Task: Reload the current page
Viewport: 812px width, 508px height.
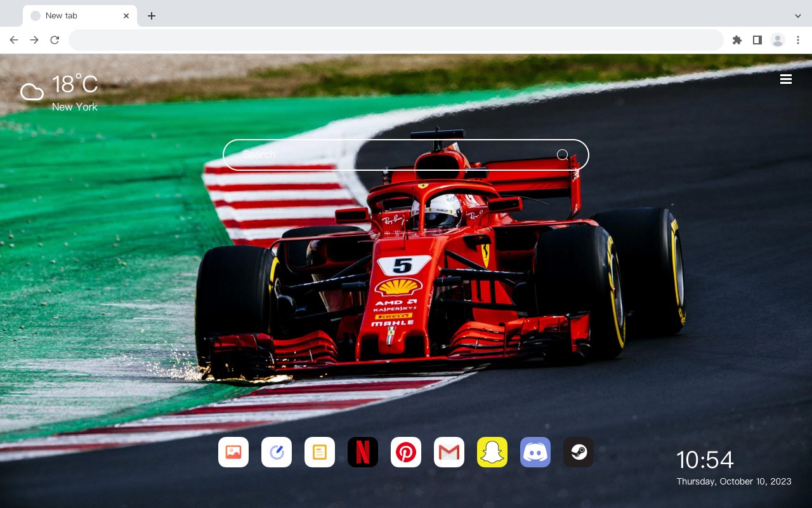Action: (x=55, y=40)
